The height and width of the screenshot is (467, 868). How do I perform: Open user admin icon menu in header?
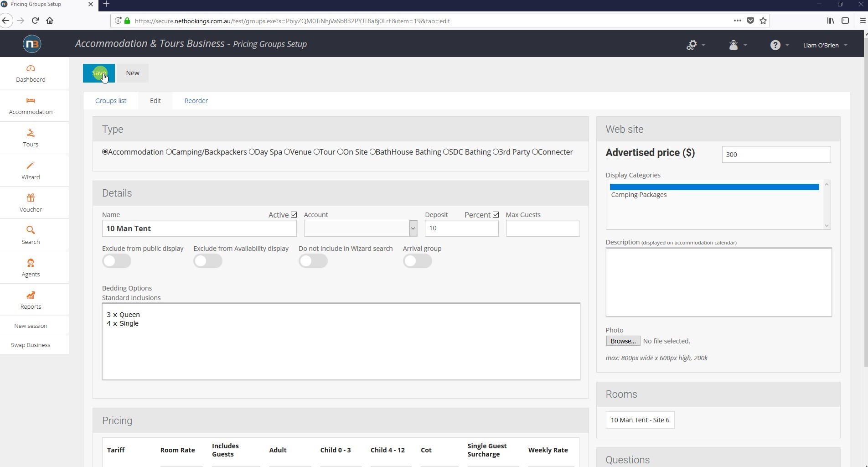[x=738, y=45]
